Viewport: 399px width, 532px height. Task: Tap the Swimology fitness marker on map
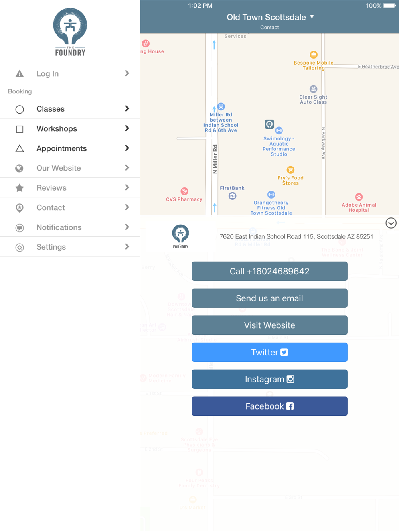(279, 130)
